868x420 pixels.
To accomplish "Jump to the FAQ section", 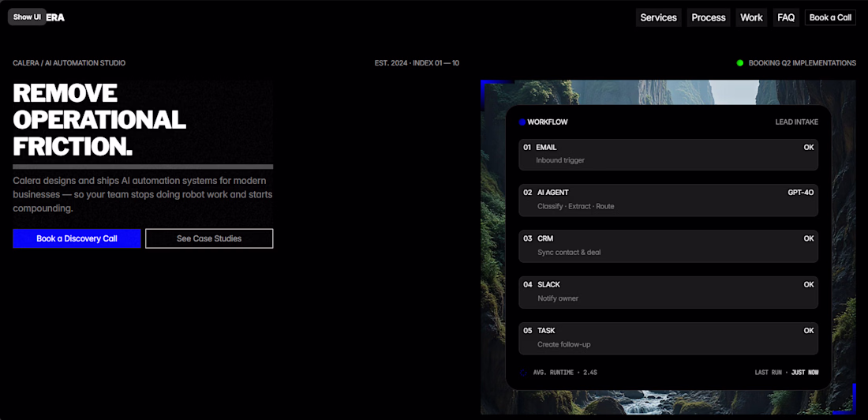I will pos(785,17).
